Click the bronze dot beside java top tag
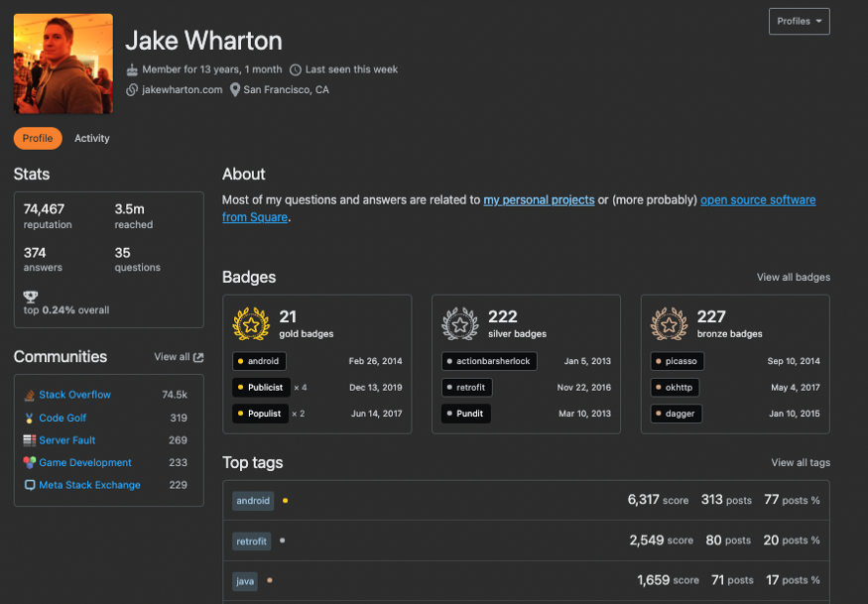868x604 pixels. tap(270, 580)
